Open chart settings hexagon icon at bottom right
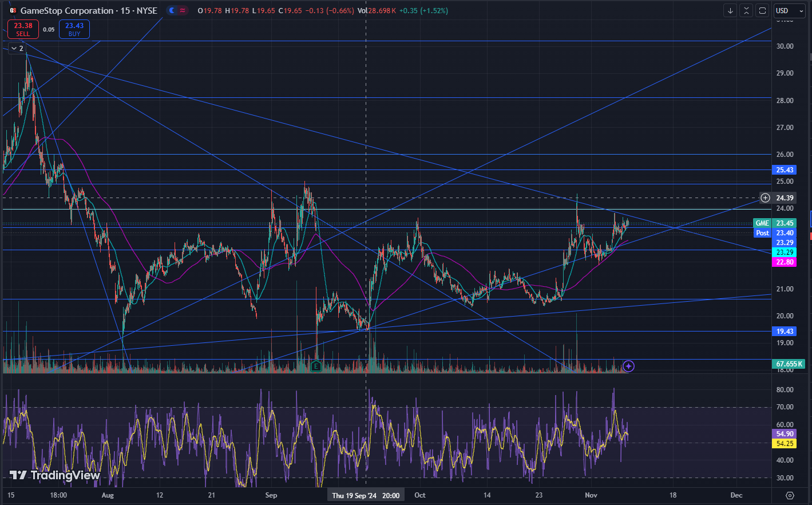 pyautogui.click(x=790, y=495)
